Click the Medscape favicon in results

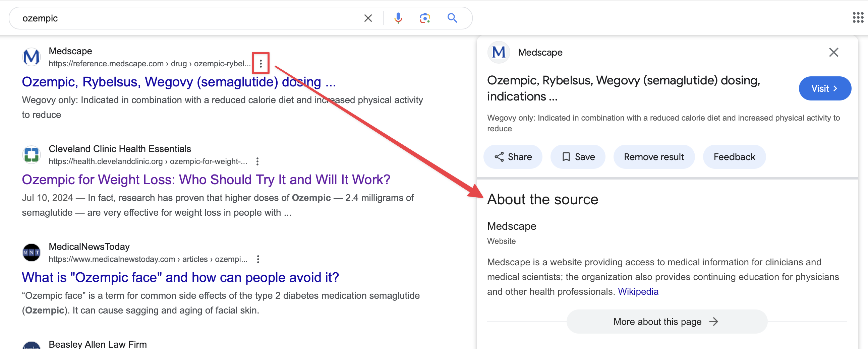[31, 57]
